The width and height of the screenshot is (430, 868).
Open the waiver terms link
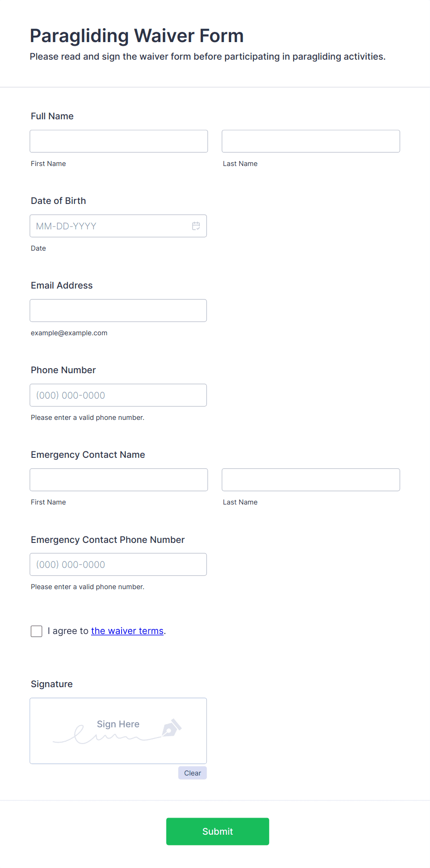point(127,631)
